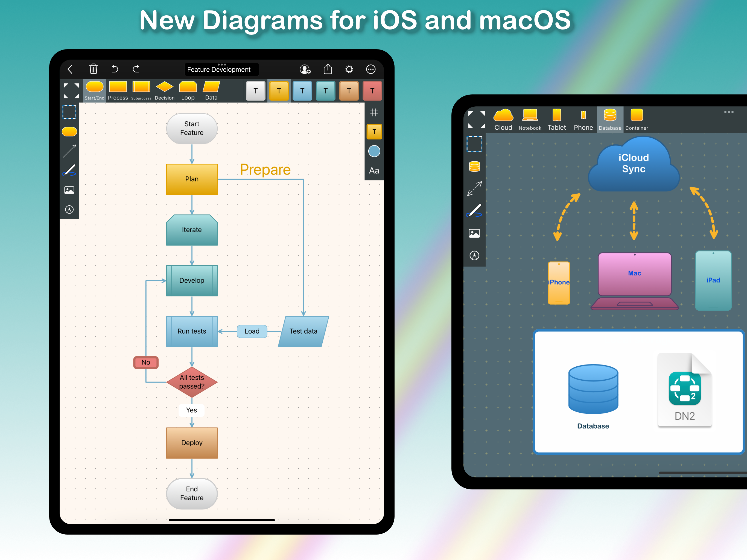Toggle the grid hash icon
This screenshot has height=560, width=747.
click(374, 112)
